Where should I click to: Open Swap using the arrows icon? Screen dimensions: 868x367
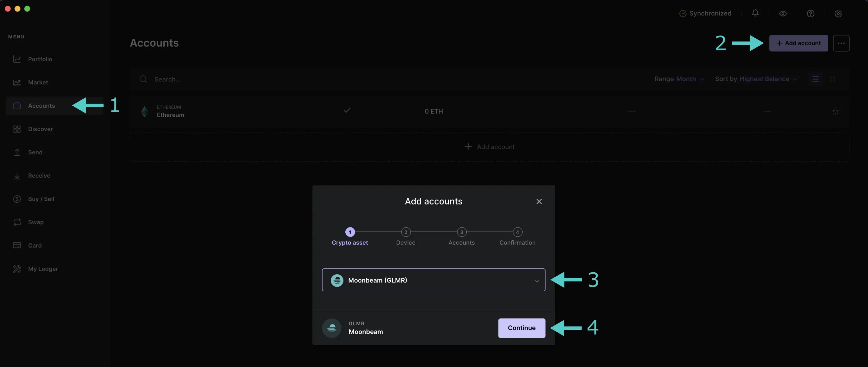17,222
